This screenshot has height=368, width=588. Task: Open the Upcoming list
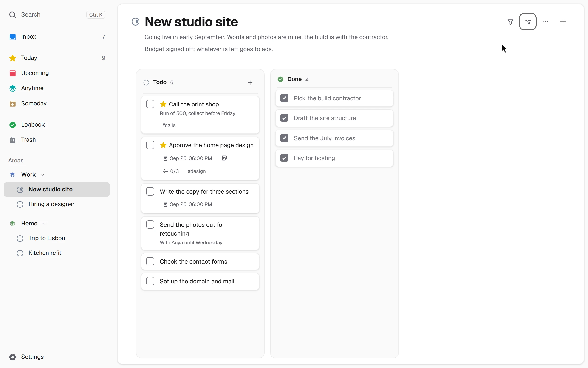(x=57, y=73)
